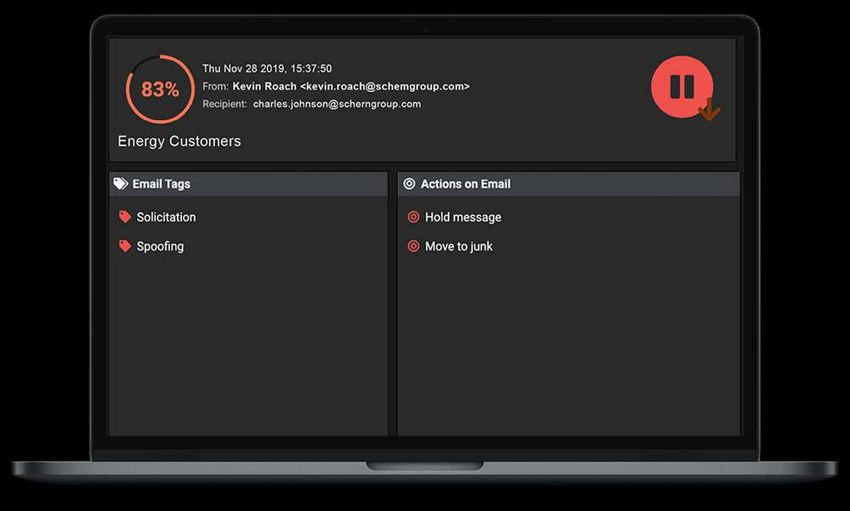This screenshot has height=511, width=850.
Task: Click the Hold message action
Action: [463, 217]
